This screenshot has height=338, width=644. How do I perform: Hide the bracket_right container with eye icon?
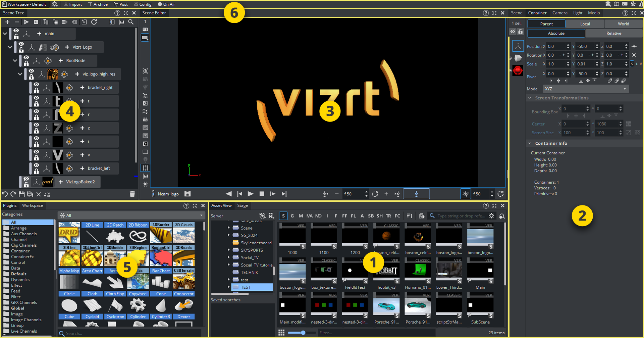36,85
